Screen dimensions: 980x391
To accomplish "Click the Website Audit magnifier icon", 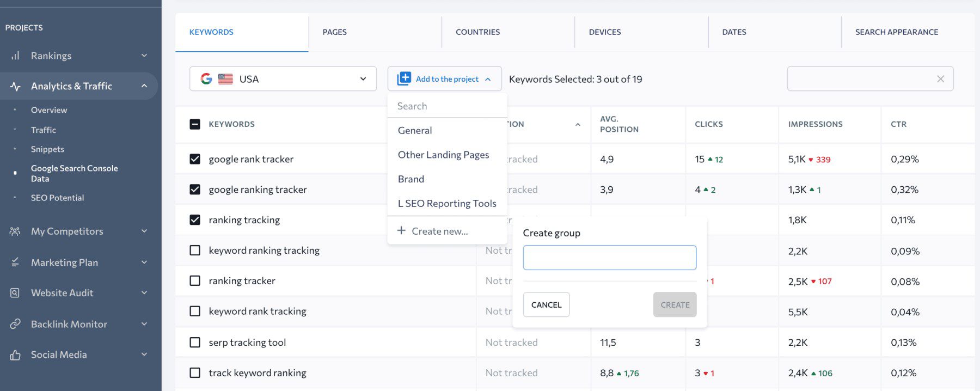I will coord(15,293).
